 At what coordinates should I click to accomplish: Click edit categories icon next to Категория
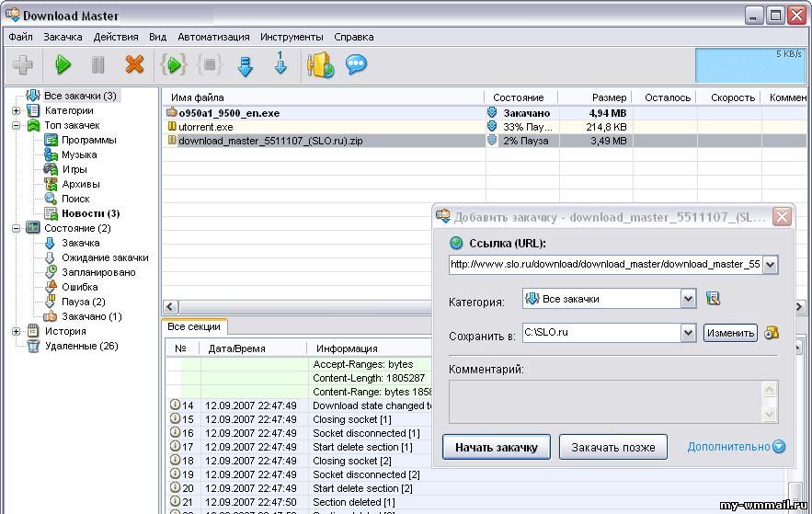point(713,298)
